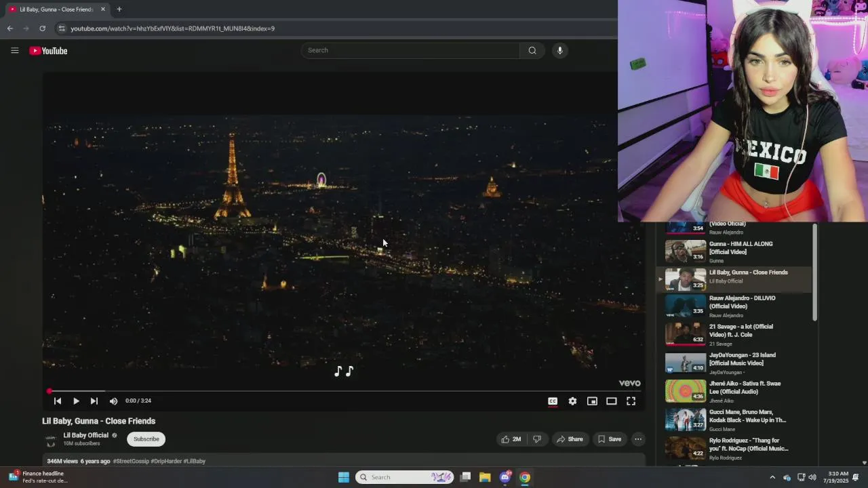Enter full screen mode
The height and width of the screenshot is (488, 868).
tap(631, 401)
